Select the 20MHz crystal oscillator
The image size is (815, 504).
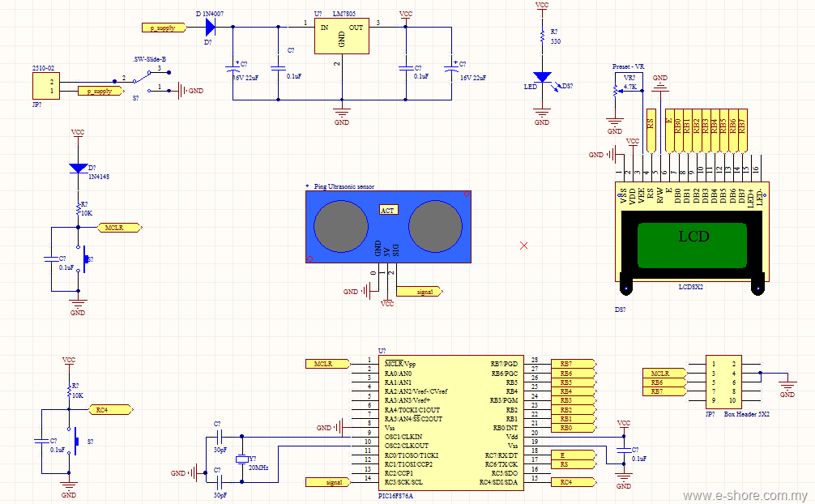pyautogui.click(x=241, y=459)
